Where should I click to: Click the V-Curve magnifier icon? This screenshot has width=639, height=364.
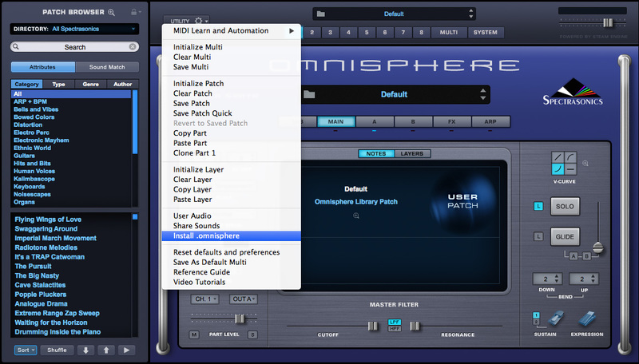[x=585, y=164]
